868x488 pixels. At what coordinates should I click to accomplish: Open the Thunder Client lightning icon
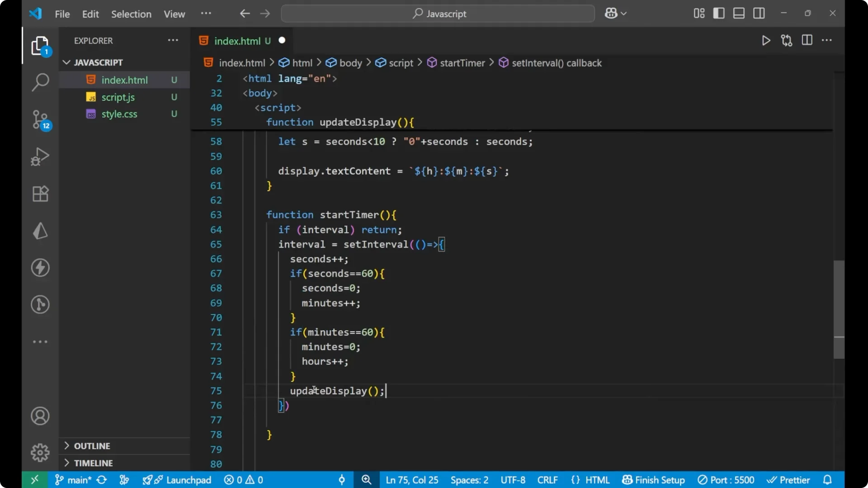pyautogui.click(x=40, y=267)
